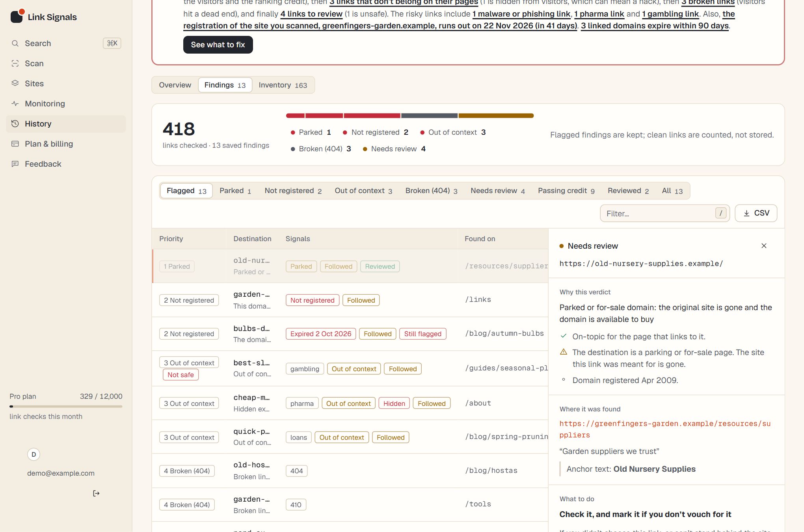
Task: Click the Destination column header
Action: pos(252,239)
